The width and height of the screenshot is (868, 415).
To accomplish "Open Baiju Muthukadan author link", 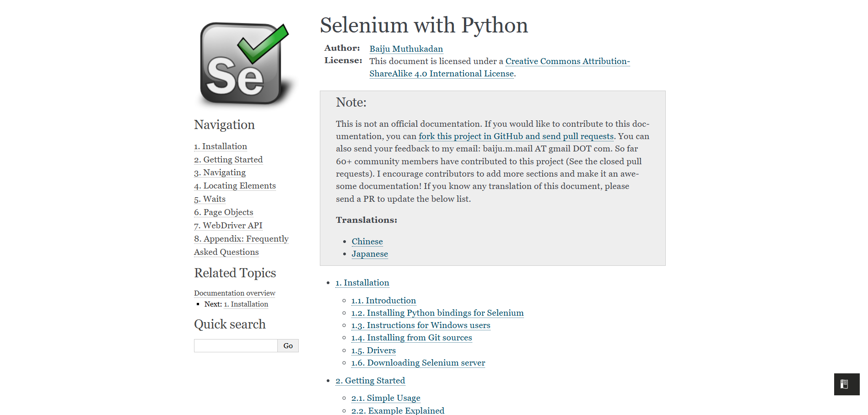I will 406,49.
